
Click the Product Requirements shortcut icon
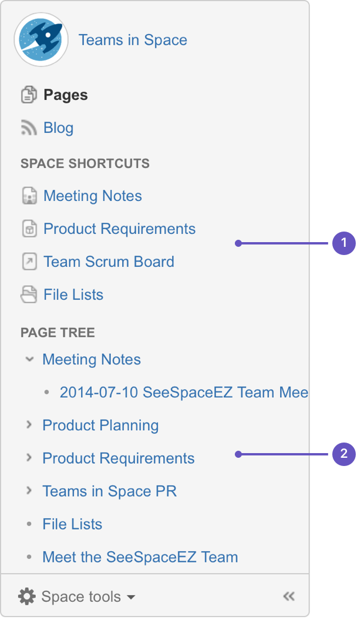point(29,229)
